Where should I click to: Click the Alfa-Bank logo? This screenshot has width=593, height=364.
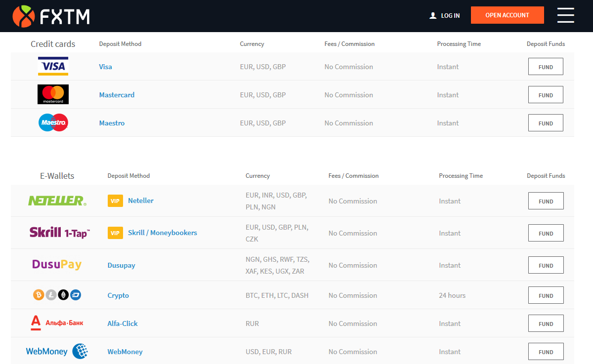tap(57, 323)
